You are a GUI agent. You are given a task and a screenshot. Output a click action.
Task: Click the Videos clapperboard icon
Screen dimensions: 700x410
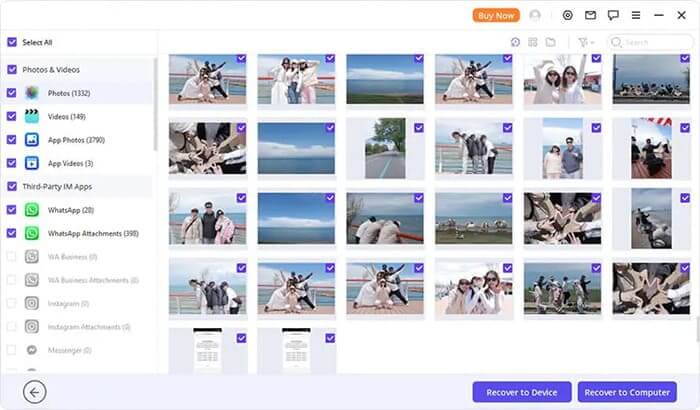click(x=32, y=116)
